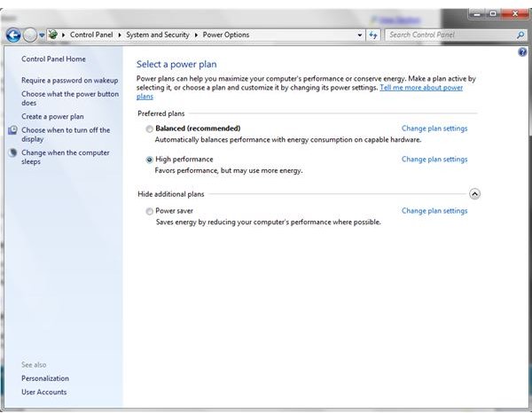Open Choose what the power button does

coord(70,98)
